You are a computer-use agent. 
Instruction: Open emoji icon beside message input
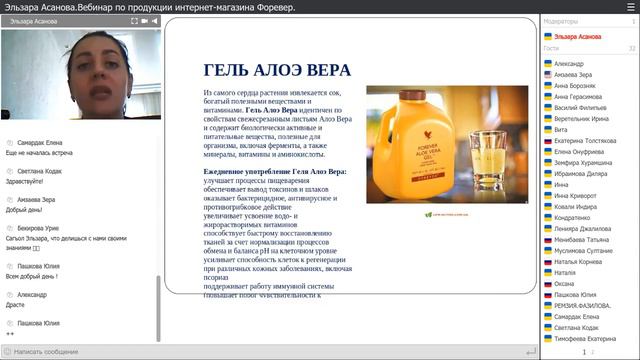tap(7, 351)
